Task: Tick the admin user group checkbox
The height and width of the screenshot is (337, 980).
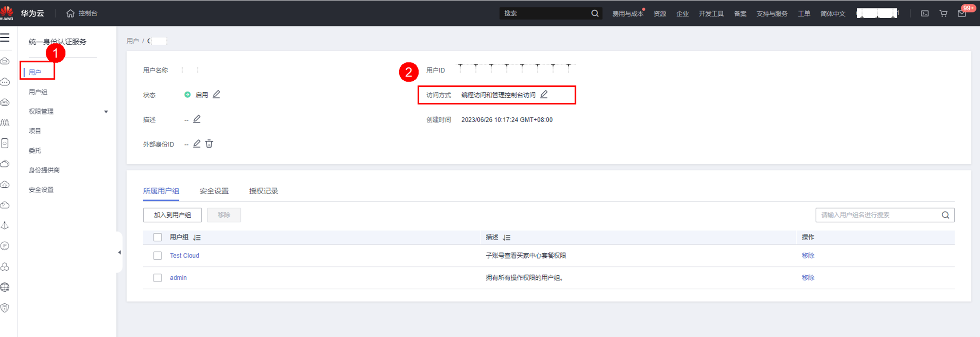Action: [x=157, y=278]
